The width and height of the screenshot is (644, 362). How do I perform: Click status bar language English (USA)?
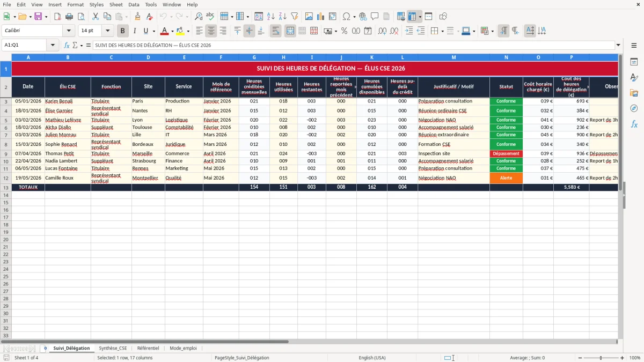tap(372, 358)
